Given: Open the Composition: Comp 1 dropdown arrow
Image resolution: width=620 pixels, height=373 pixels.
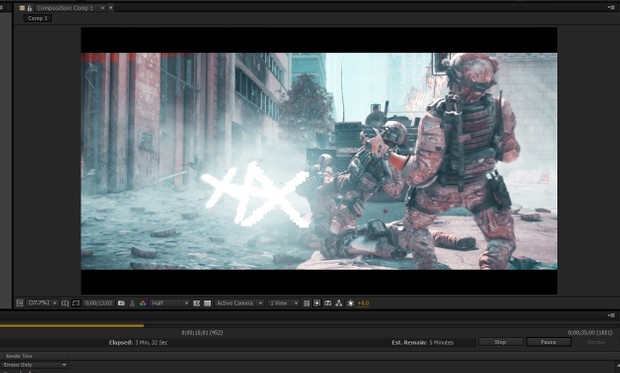Looking at the screenshot, I should (102, 8).
